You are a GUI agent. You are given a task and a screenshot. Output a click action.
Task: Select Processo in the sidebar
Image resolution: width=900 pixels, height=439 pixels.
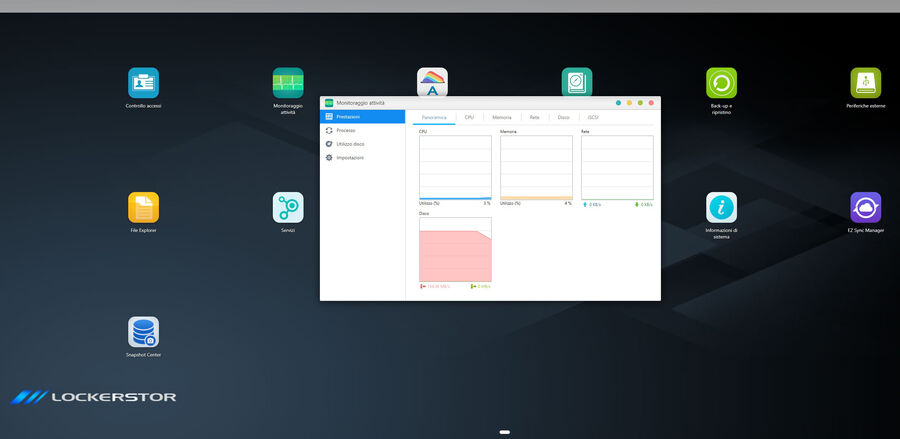346,130
